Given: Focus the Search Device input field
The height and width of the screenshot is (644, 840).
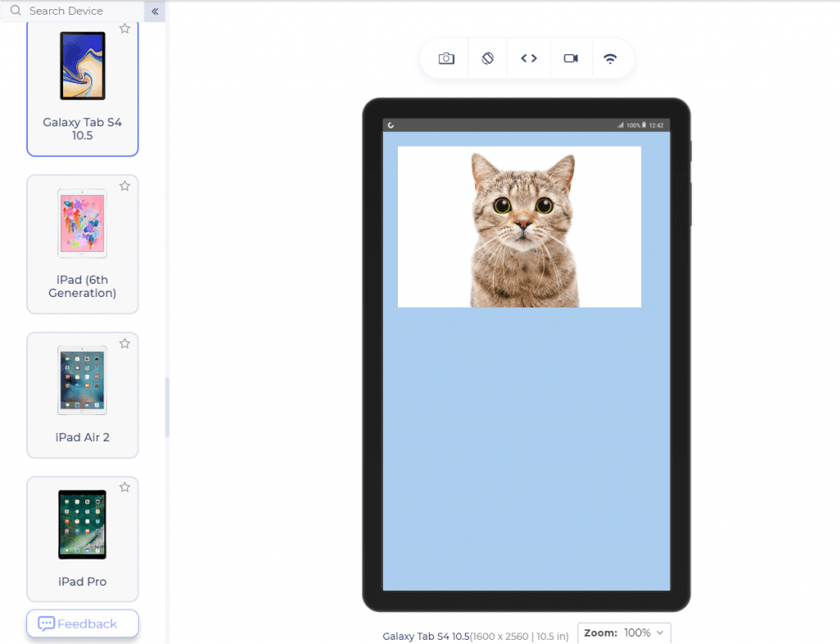Looking at the screenshot, I should (72, 11).
